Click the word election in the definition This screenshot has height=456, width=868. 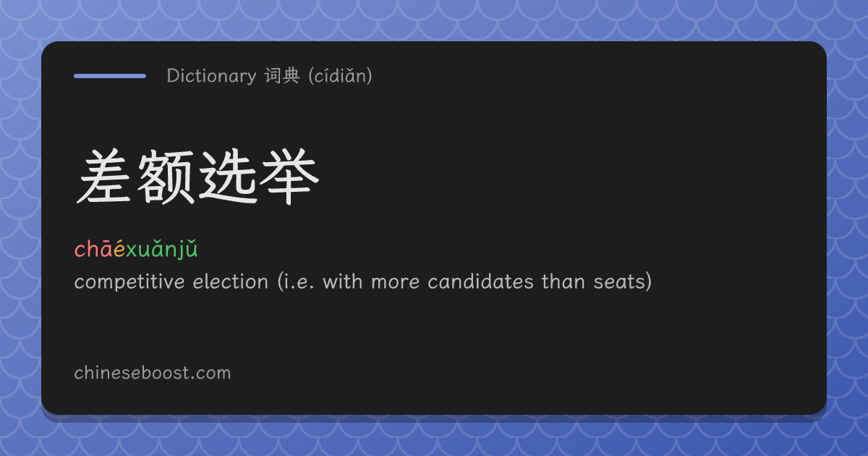231,282
